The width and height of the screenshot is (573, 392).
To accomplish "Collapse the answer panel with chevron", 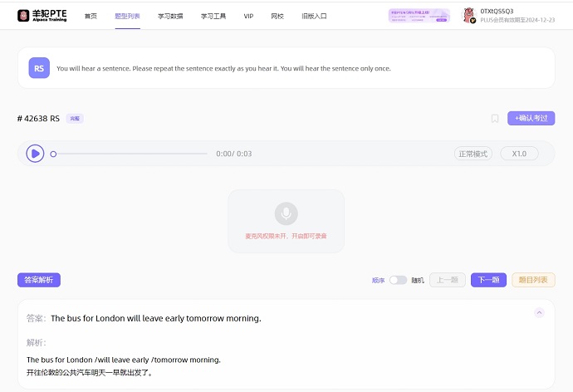I will point(539,313).
